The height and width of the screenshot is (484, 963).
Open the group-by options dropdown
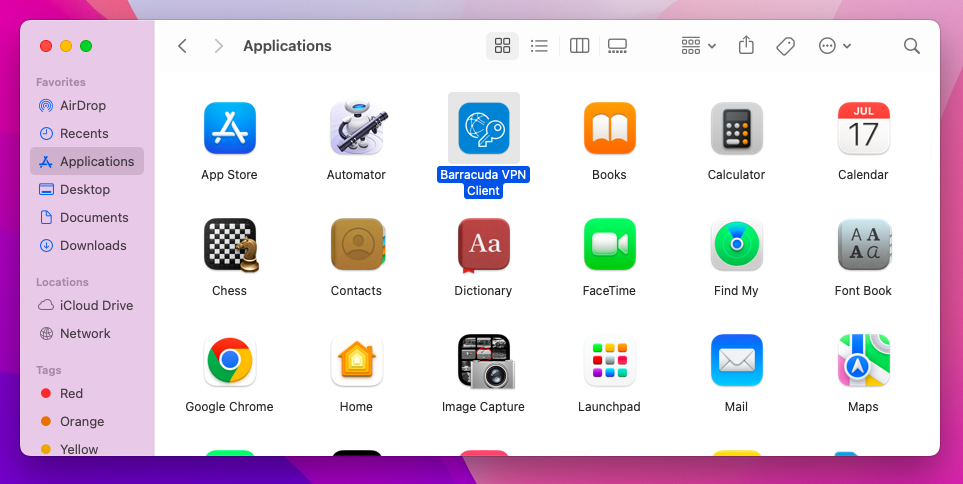[699, 46]
